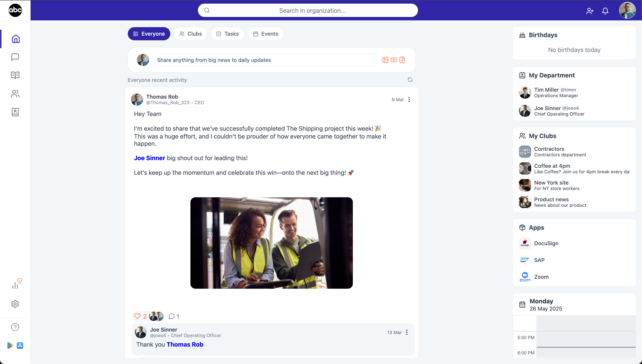Viewport: 642px width, 364px height.
Task: Click the forklift workers photo in the post
Action: pos(272,243)
